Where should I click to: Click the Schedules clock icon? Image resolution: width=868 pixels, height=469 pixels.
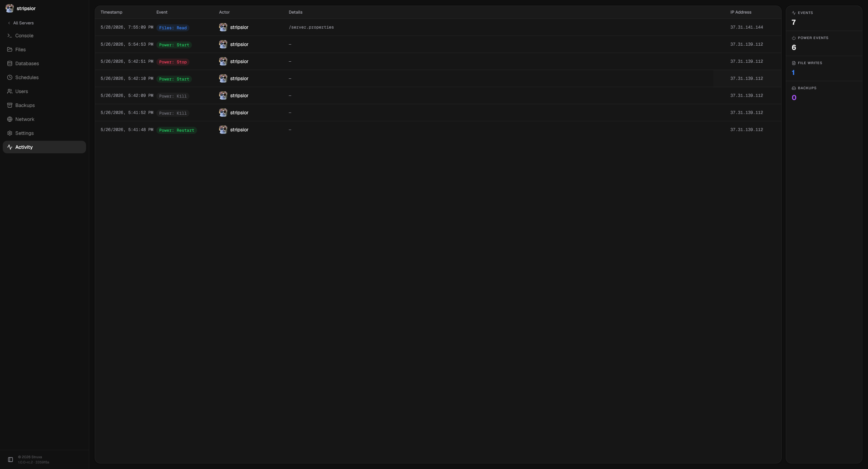click(10, 77)
